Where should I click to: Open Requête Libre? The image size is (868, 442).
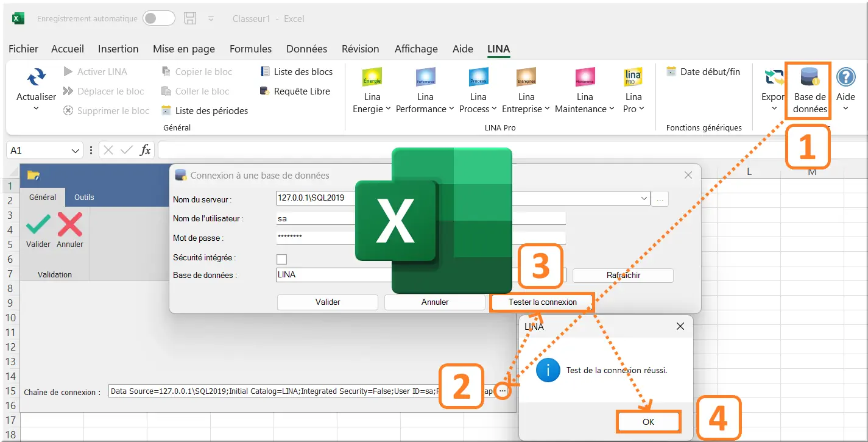(295, 91)
